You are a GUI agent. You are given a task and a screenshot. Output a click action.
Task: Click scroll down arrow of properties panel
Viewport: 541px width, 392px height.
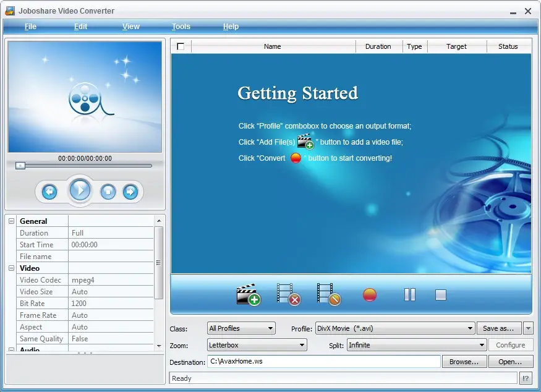[x=159, y=346]
